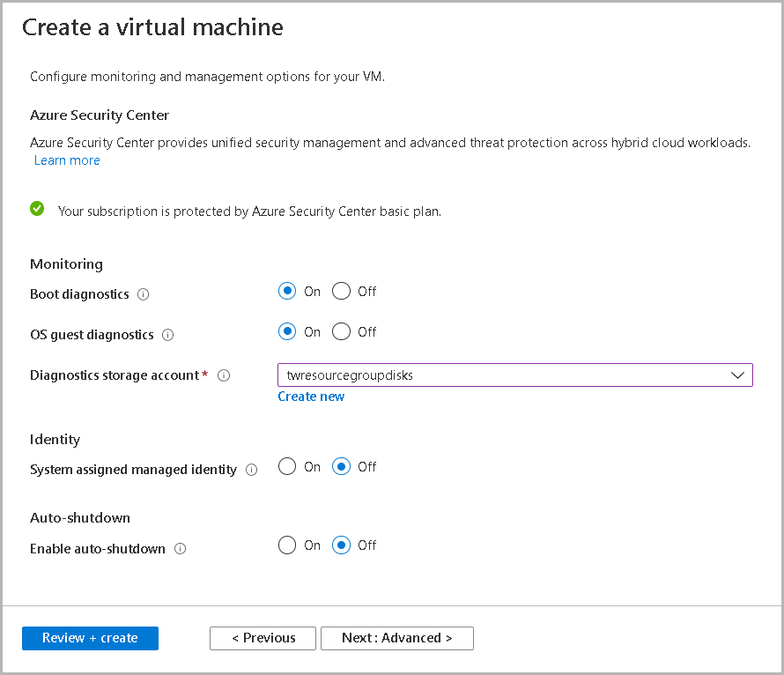The height and width of the screenshot is (675, 784).
Task: Click the OS guest diagnostics label
Action: pos(92,335)
